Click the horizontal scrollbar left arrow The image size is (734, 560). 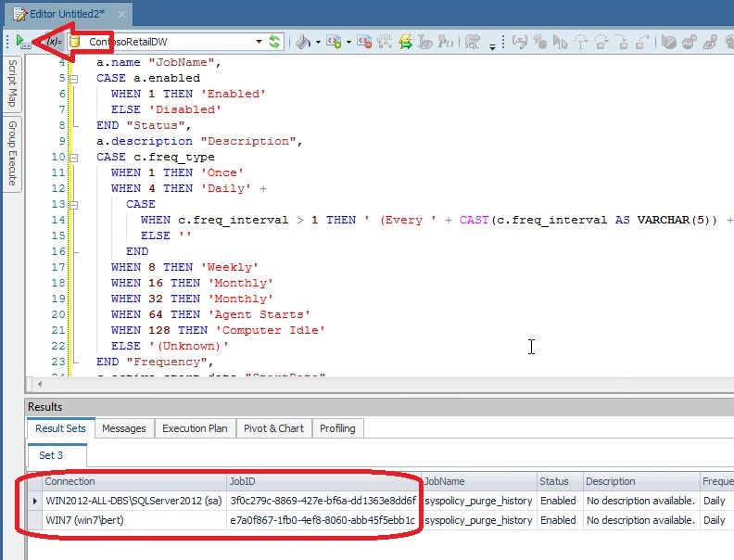[40, 385]
